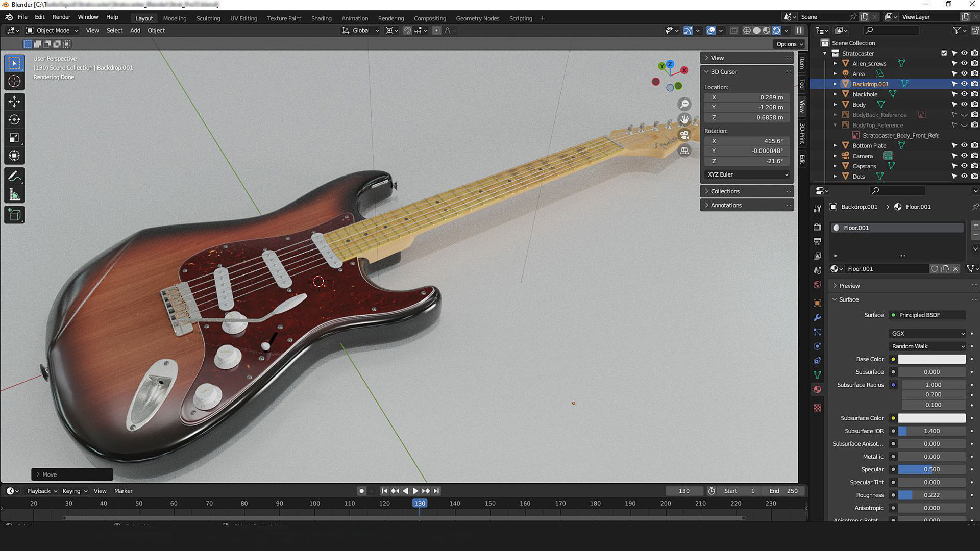The width and height of the screenshot is (980, 551).
Task: Open Random Walk subsurface method dropdown
Action: (927, 346)
